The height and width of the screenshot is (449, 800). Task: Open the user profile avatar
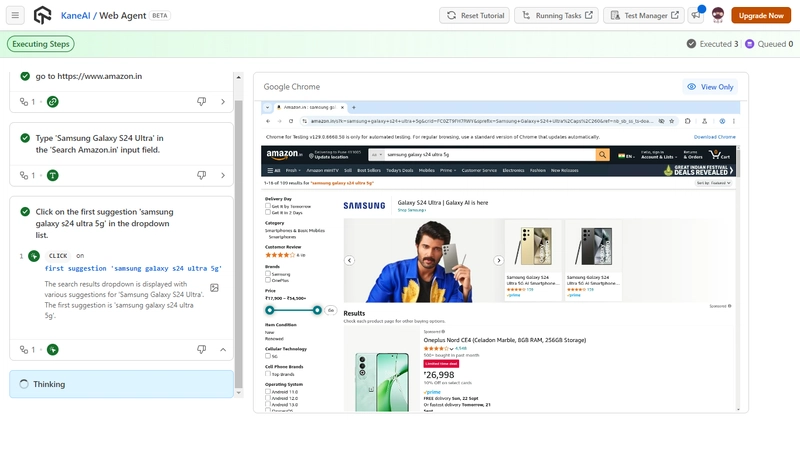(718, 15)
